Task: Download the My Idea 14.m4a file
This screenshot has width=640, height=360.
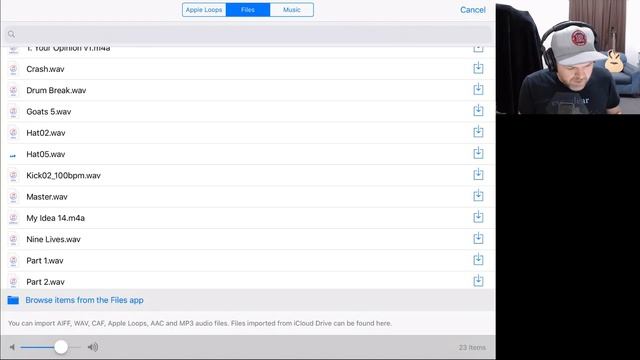Action: [478, 217]
